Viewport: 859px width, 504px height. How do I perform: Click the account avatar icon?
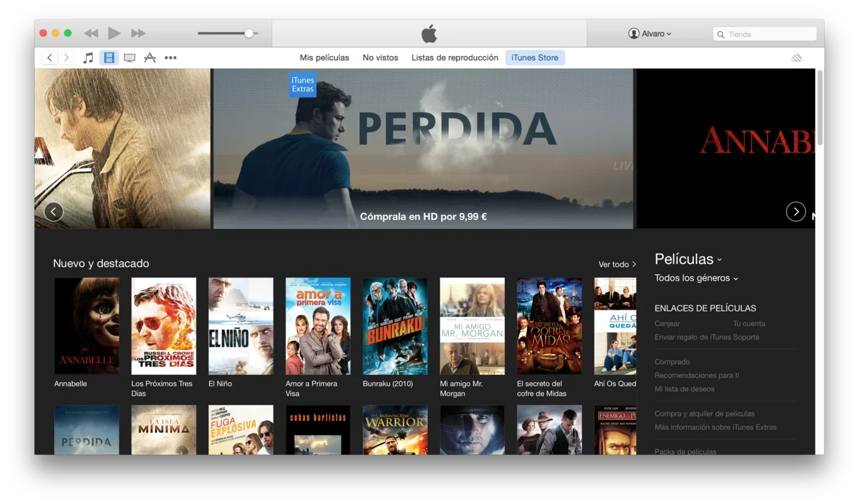(634, 33)
